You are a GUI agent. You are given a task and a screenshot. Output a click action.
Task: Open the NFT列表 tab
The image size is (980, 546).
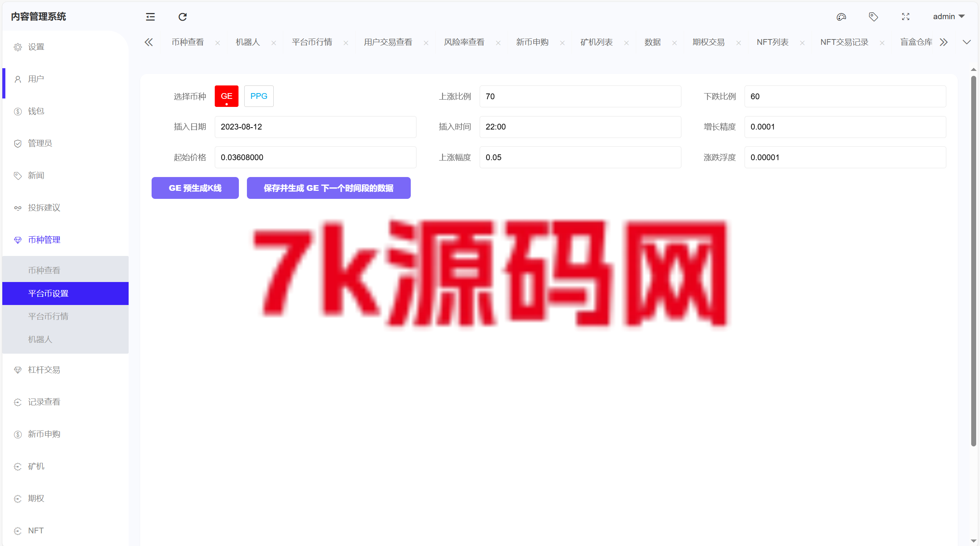(773, 42)
